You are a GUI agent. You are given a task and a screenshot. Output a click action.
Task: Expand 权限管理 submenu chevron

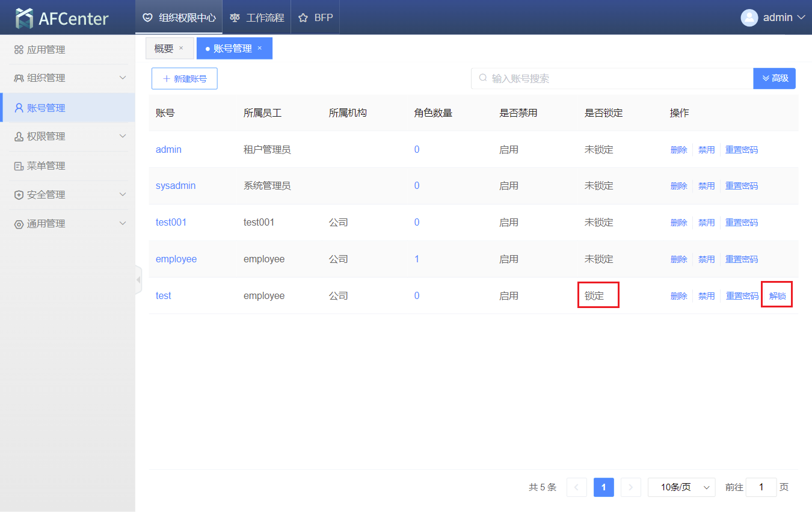123,137
